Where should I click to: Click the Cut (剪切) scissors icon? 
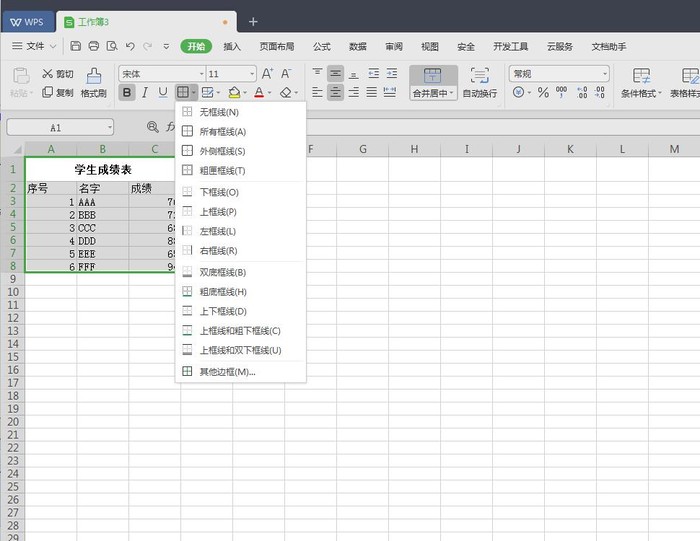point(49,74)
